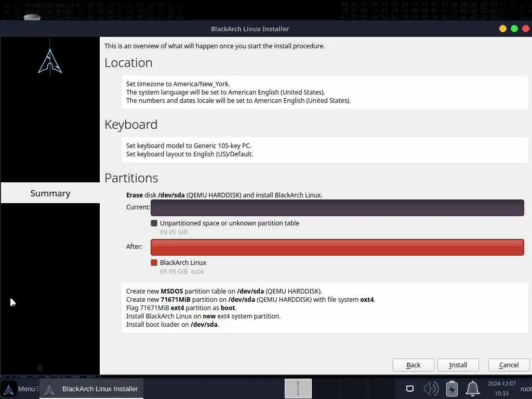Click the Install button
The width and height of the screenshot is (532, 399).
458,365
